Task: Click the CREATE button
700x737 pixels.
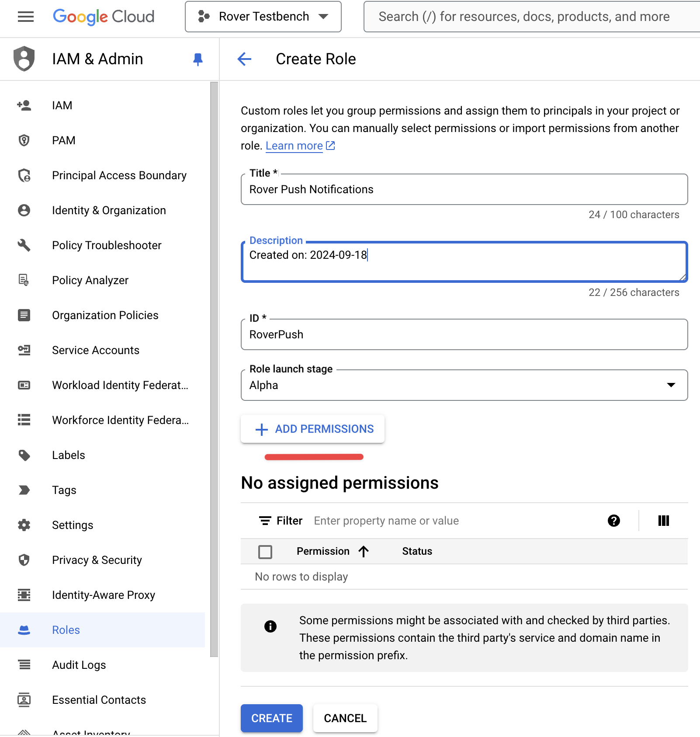Action: 271,718
